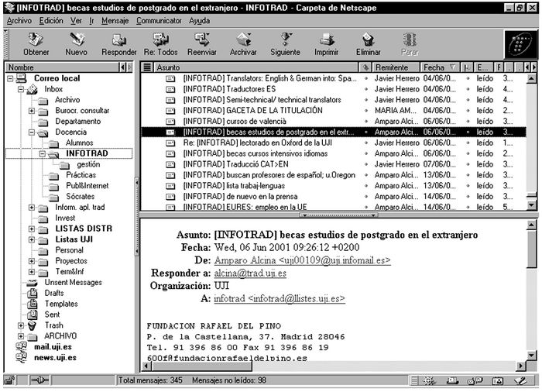The height and width of the screenshot is (392, 542).
Task: Click the thread view icon left of Asunto
Action: 148,67
